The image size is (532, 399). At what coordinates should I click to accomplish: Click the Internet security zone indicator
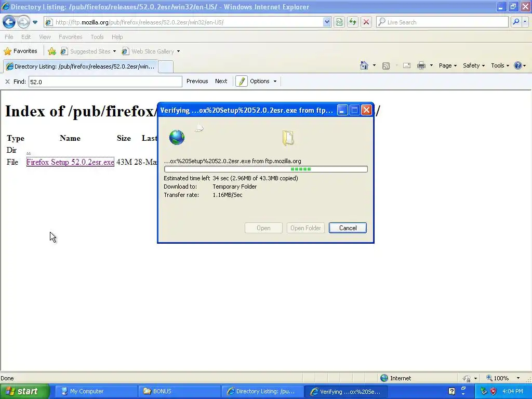click(x=395, y=378)
